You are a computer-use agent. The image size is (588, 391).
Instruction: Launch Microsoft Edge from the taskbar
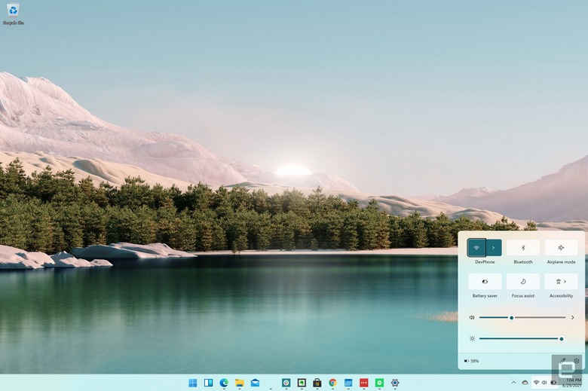(224, 383)
